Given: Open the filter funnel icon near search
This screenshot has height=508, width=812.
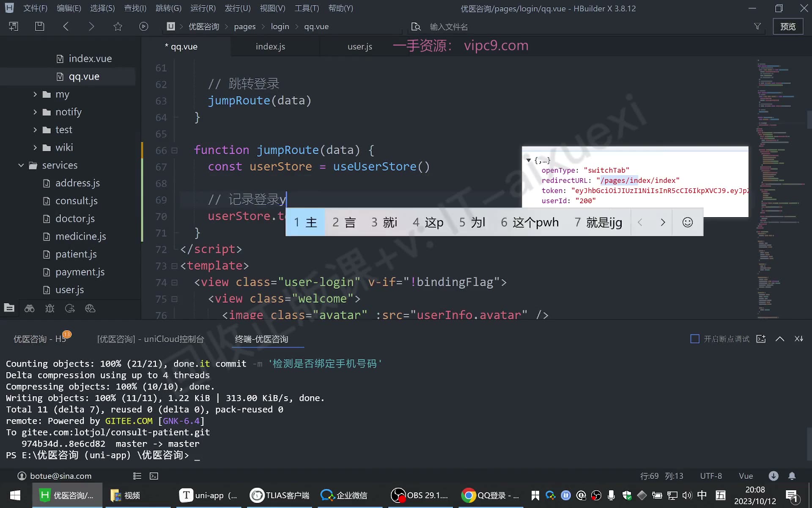Looking at the screenshot, I should (757, 26).
